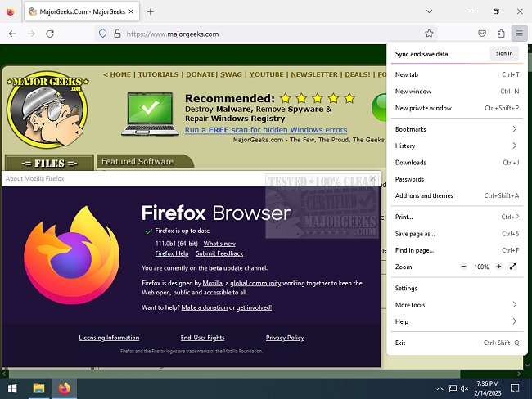
Task: Click Run a FREE scan link
Action: [266, 130]
